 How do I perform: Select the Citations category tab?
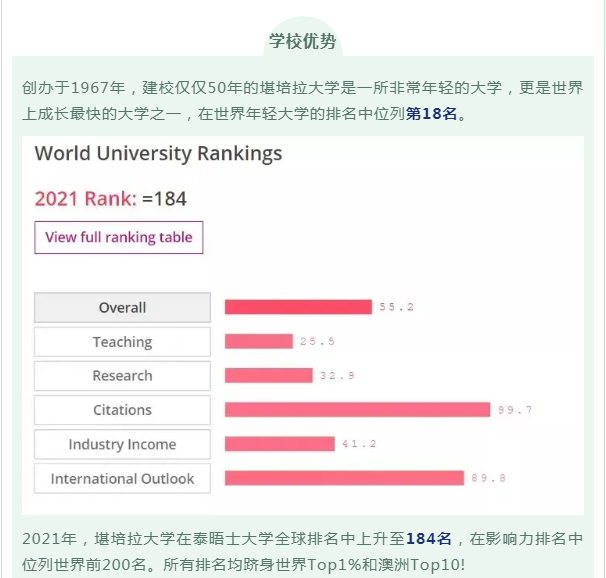[122, 410]
